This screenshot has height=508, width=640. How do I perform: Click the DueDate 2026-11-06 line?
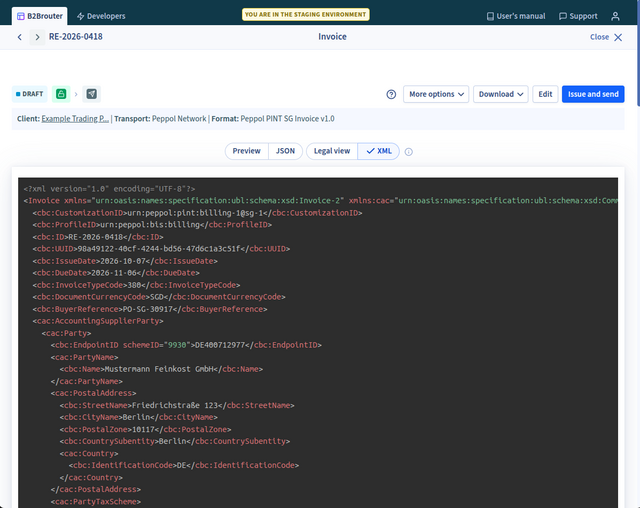[x=116, y=273]
